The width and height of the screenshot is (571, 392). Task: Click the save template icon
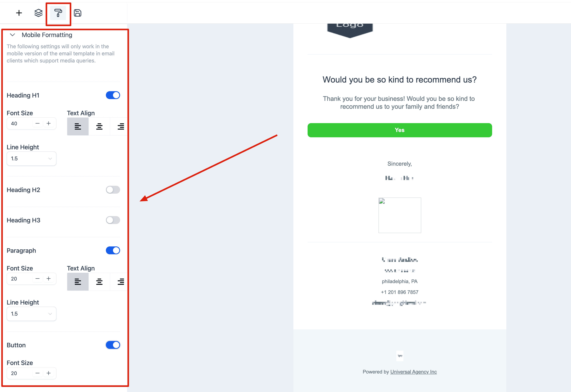coord(78,13)
